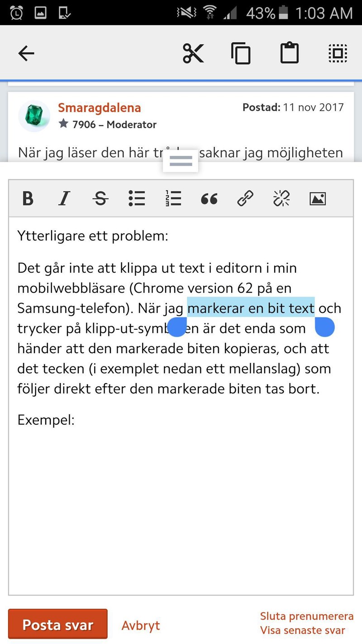Remove link with the unlink icon
The height and width of the screenshot is (644, 362).
(281, 198)
